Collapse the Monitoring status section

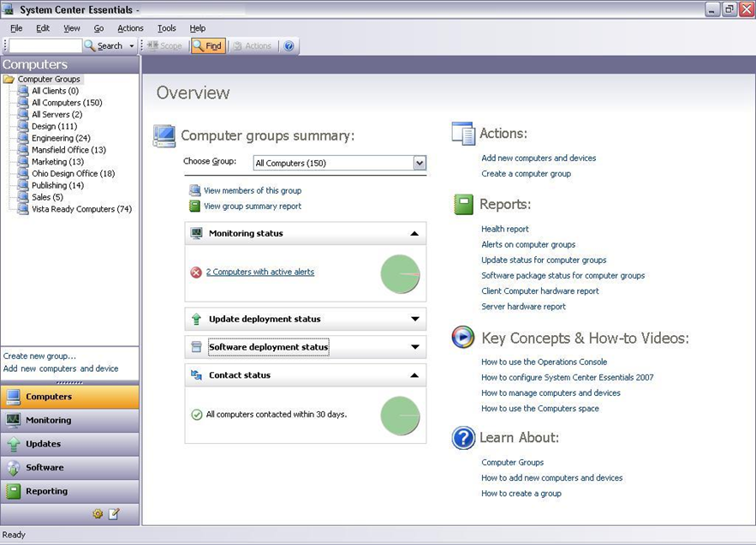pos(414,234)
